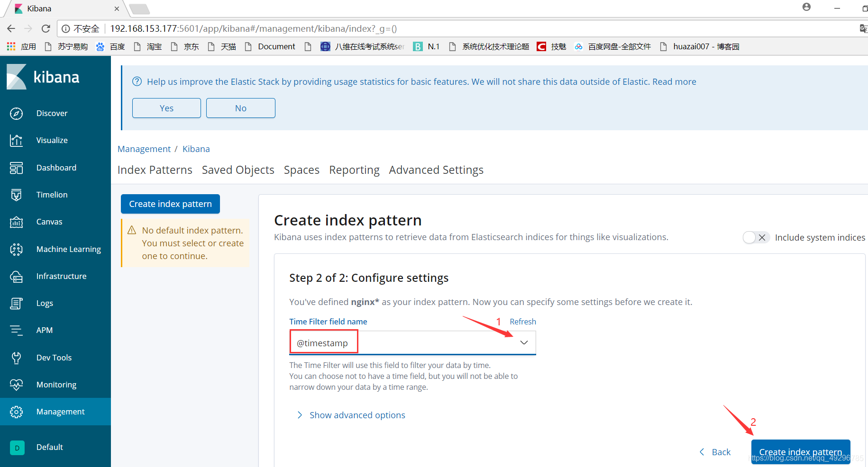
Task: Open 天猫 bookmark
Action: (222, 46)
